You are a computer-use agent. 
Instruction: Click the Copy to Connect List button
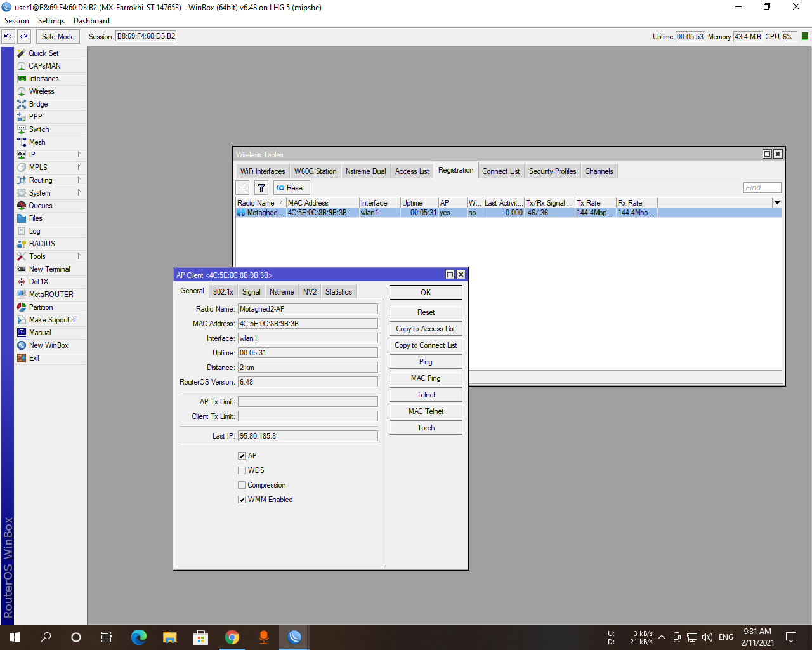tap(425, 345)
